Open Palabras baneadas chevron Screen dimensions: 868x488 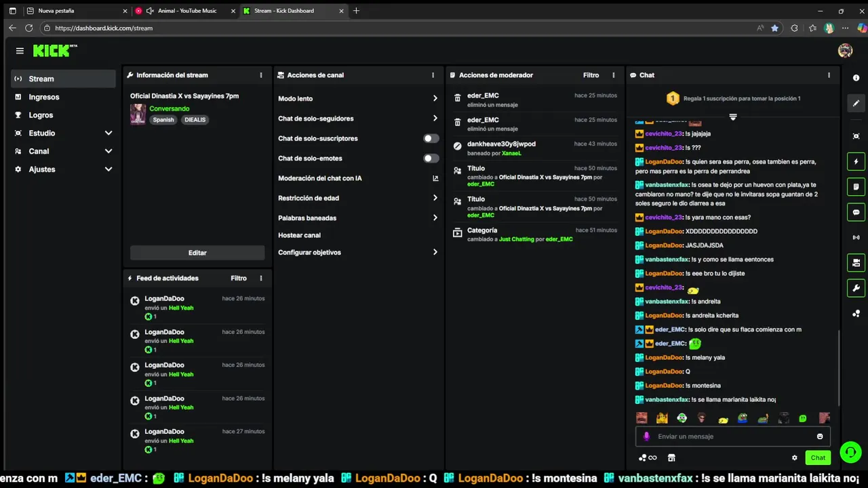pyautogui.click(x=435, y=218)
